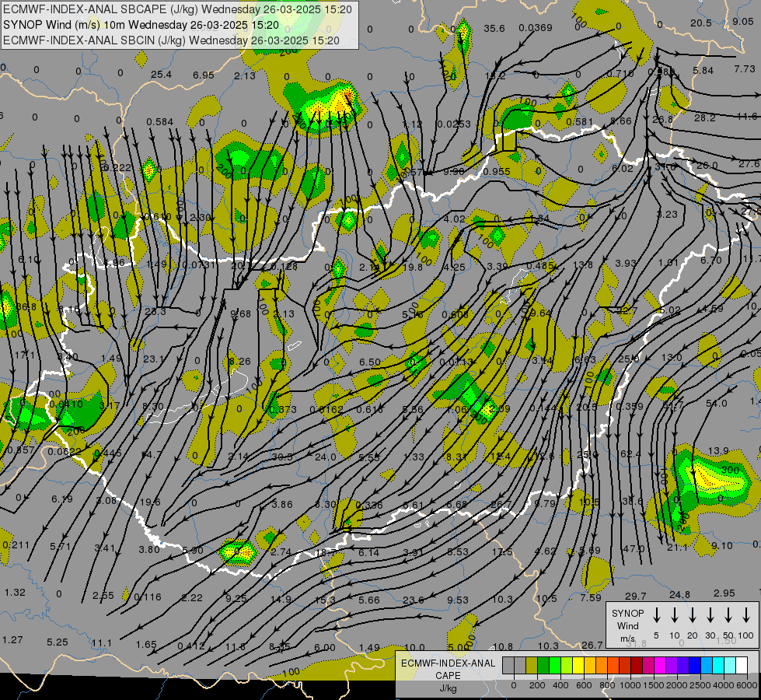Viewport: 761px width, 700px height.
Task: Pick the dark red CAPE legend swatch
Action: tap(637, 665)
